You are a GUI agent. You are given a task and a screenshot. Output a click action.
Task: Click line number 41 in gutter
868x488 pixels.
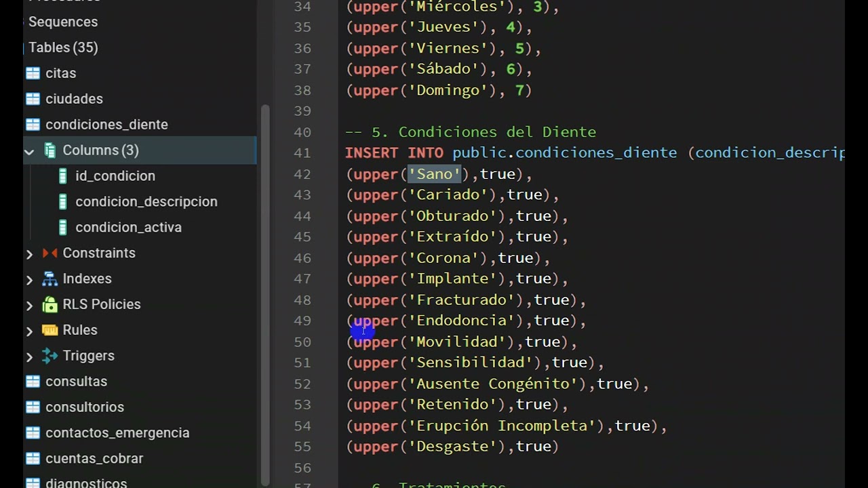pos(302,153)
